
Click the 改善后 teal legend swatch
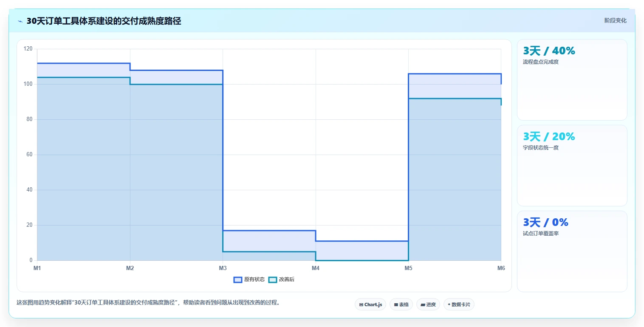click(273, 279)
